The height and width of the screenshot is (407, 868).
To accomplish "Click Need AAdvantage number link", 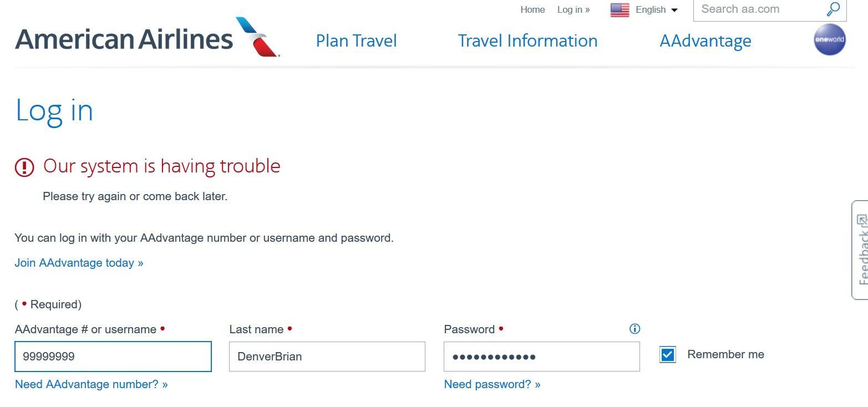I will (91, 384).
